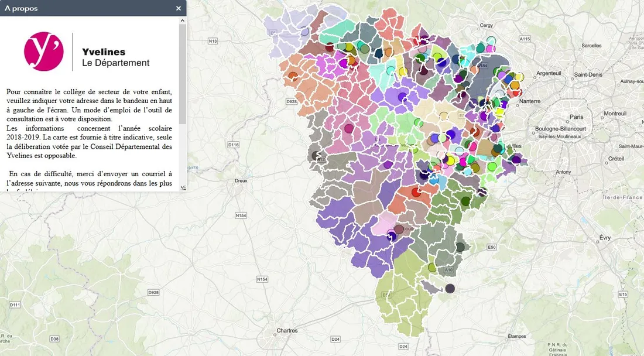Click the scroll-up arrow in A propos panel
This screenshot has height=356, width=644.
pos(183,20)
